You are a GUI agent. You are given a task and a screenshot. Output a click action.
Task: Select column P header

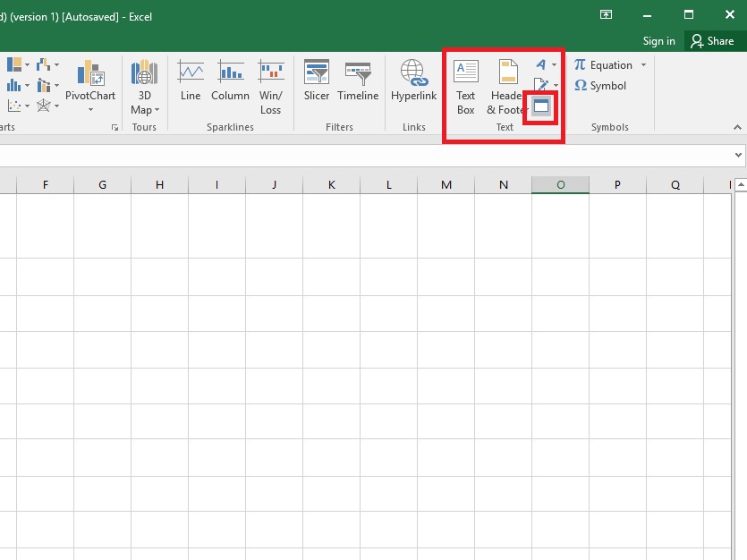click(x=617, y=185)
